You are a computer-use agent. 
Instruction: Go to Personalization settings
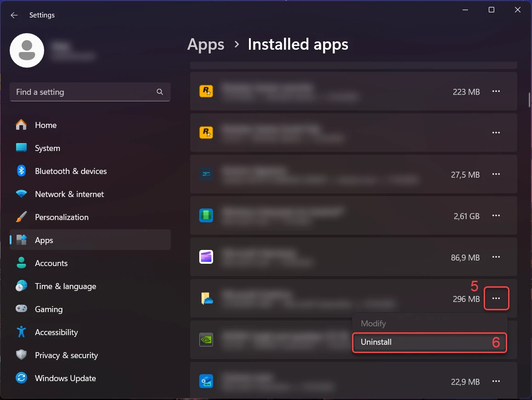62,217
